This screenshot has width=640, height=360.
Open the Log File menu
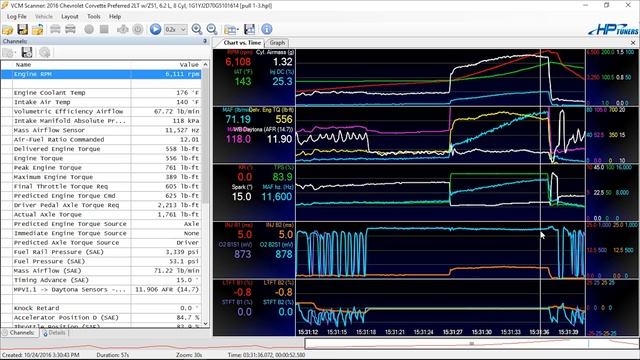[x=17, y=17]
